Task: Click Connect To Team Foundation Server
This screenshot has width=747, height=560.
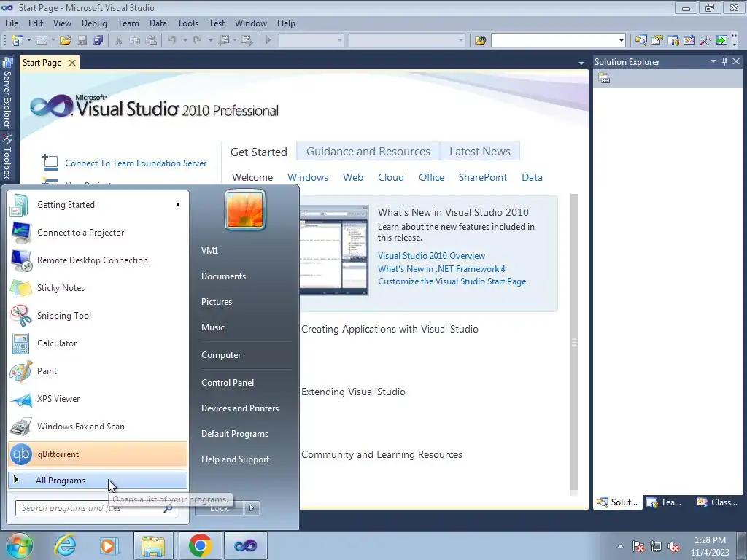Action: [135, 163]
